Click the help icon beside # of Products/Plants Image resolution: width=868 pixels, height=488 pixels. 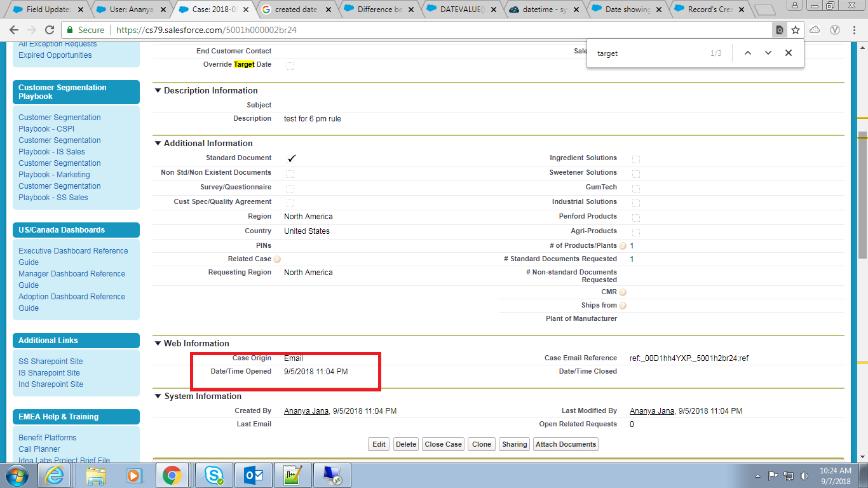click(623, 246)
